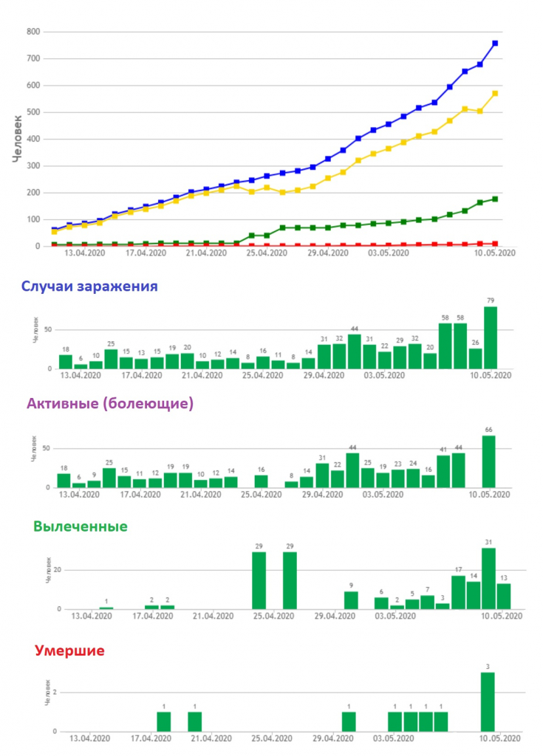
Task: Click 17.04.2020 date label under infection cases chart
Action: [141, 376]
